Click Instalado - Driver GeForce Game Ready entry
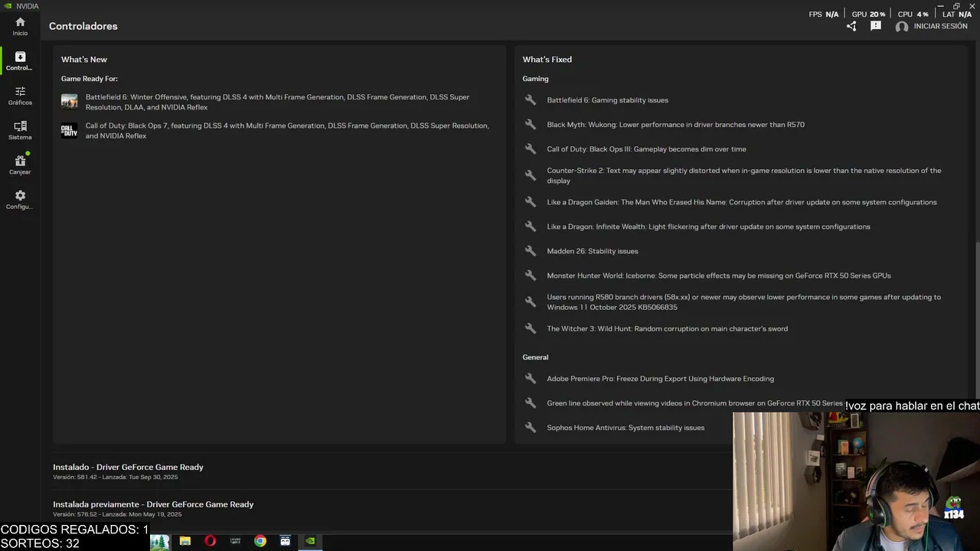 [x=128, y=467]
